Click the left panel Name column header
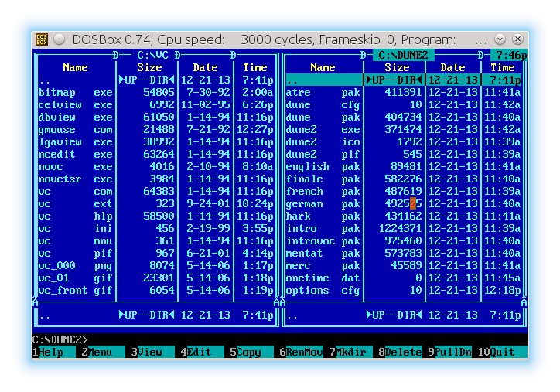The image size is (560, 392). coord(75,67)
